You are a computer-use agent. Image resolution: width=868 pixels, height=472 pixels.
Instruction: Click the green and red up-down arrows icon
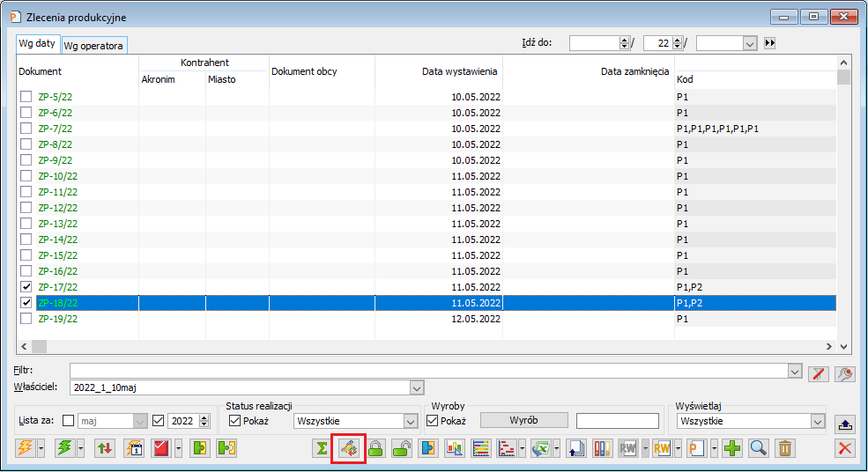[x=105, y=447]
